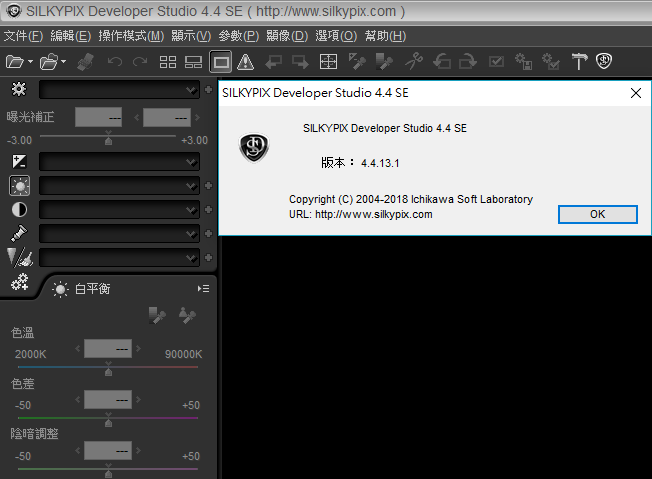Switch to combination view mode
The height and width of the screenshot is (479, 652).
click(x=193, y=62)
